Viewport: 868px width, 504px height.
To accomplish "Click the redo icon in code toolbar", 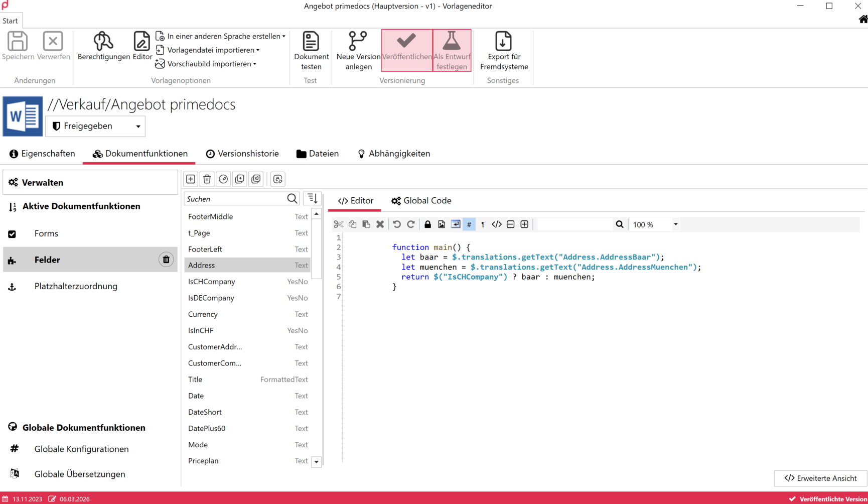I will 411,224.
